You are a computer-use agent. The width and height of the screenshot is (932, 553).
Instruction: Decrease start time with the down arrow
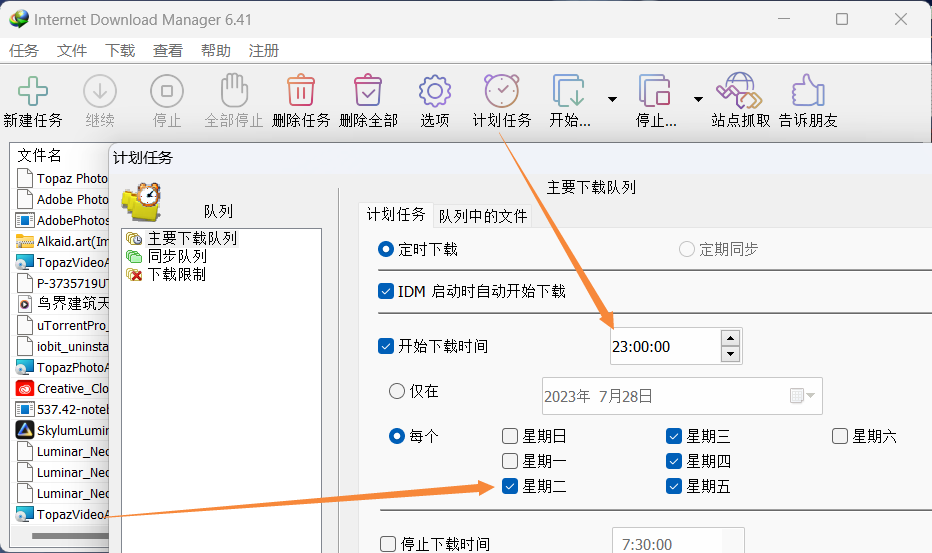pyautogui.click(x=731, y=354)
